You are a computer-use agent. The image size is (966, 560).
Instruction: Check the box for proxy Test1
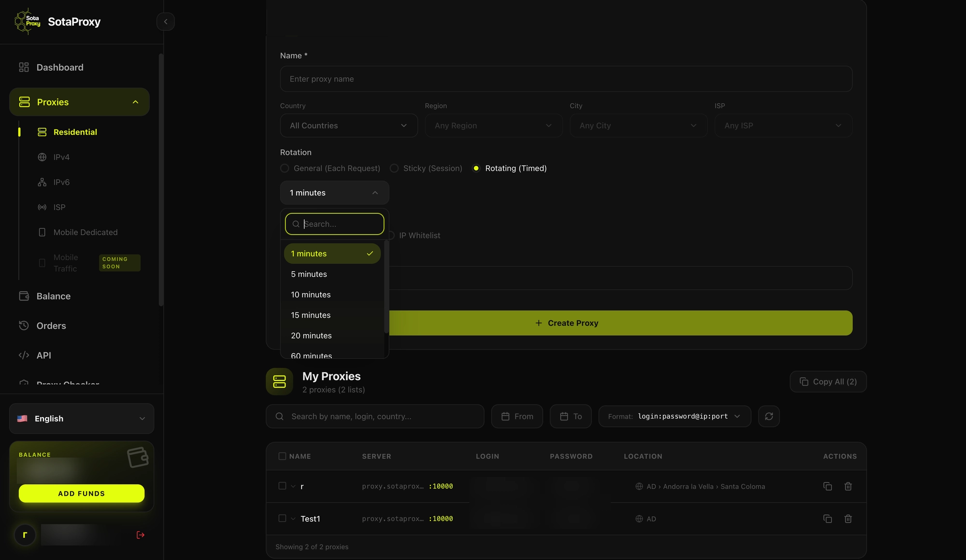[x=282, y=518]
